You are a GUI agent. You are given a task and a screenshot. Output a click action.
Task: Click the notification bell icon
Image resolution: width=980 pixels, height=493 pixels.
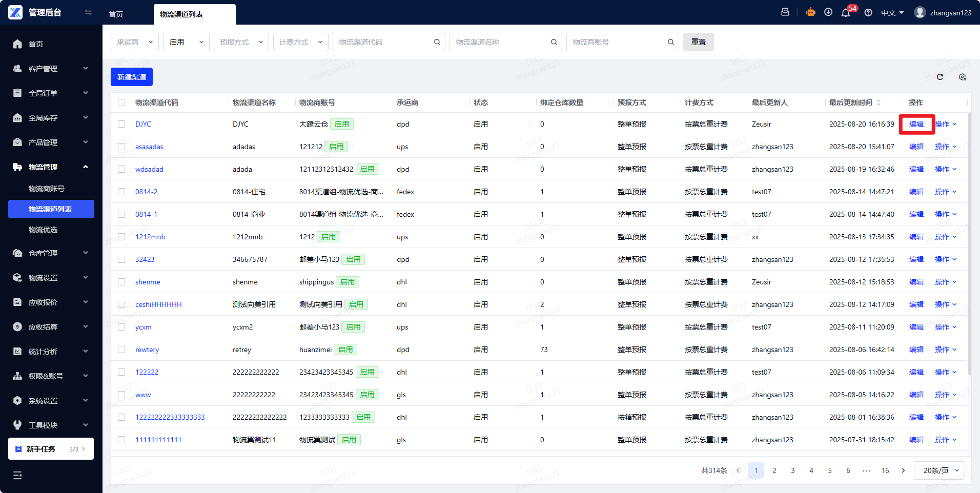[x=845, y=13]
